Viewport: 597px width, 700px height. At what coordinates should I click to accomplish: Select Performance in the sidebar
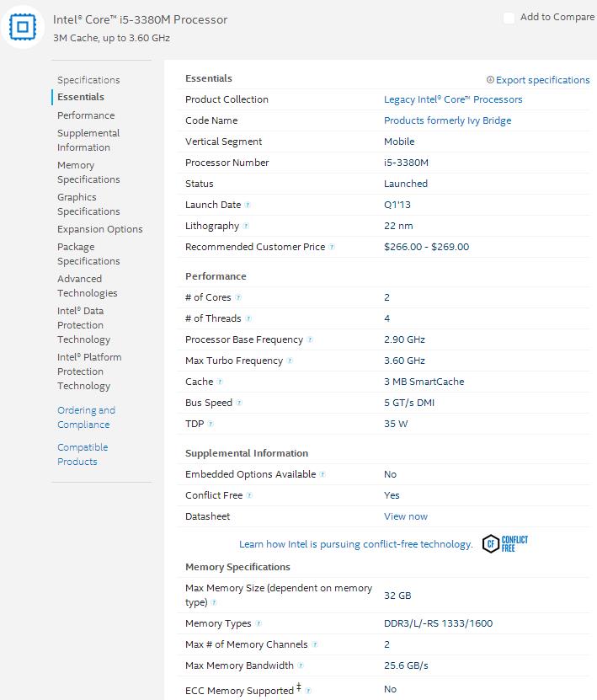tap(86, 115)
